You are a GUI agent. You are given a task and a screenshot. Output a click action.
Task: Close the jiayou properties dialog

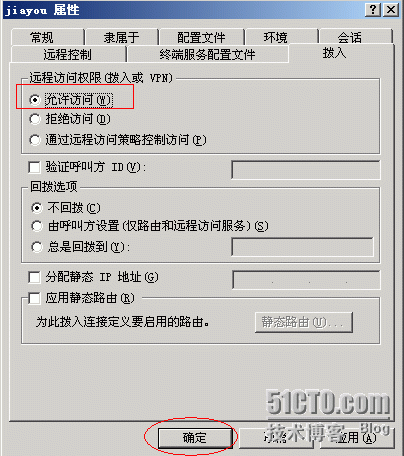tap(391, 10)
